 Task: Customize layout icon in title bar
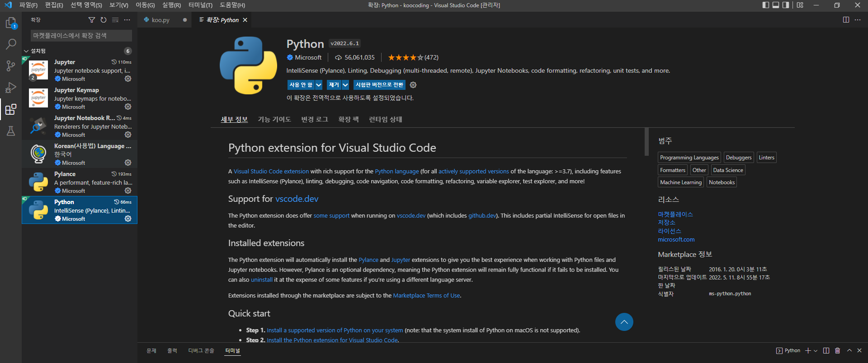tap(800, 5)
